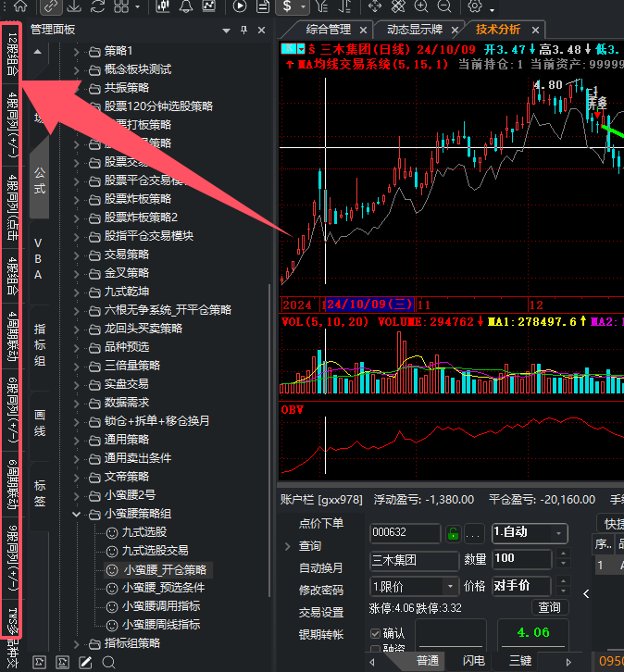This screenshot has width=624, height=672.
Task: Open 交易设置 in account menu
Action: click(321, 612)
